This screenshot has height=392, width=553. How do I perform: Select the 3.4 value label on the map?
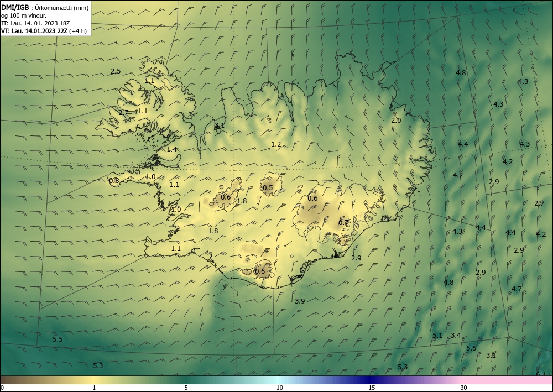(456, 335)
